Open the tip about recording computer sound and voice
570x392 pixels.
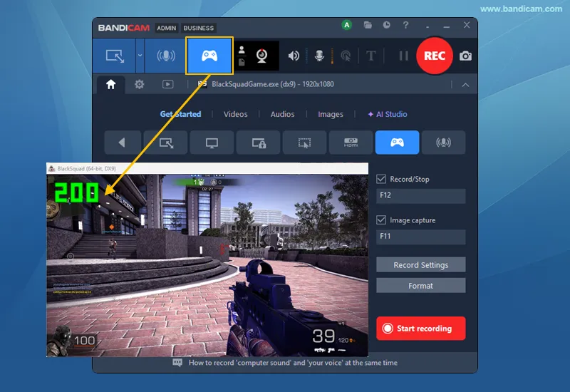pyautogui.click(x=293, y=363)
